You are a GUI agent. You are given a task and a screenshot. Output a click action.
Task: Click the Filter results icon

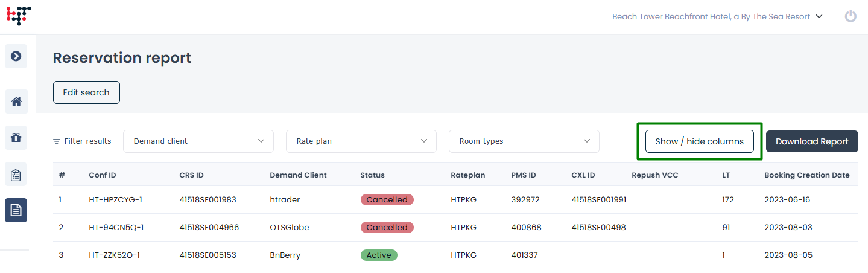[x=57, y=141]
